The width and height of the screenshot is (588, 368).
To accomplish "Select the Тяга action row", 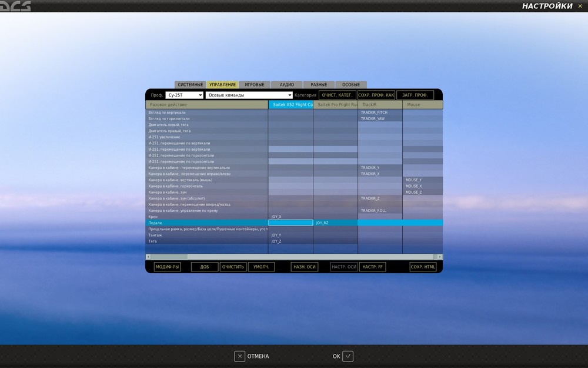I will pos(206,241).
